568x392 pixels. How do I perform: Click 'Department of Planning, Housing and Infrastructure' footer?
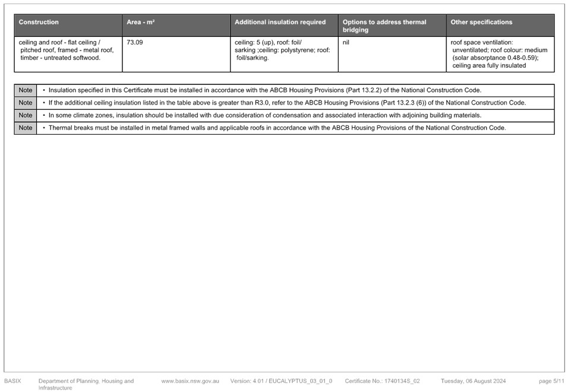point(86,384)
